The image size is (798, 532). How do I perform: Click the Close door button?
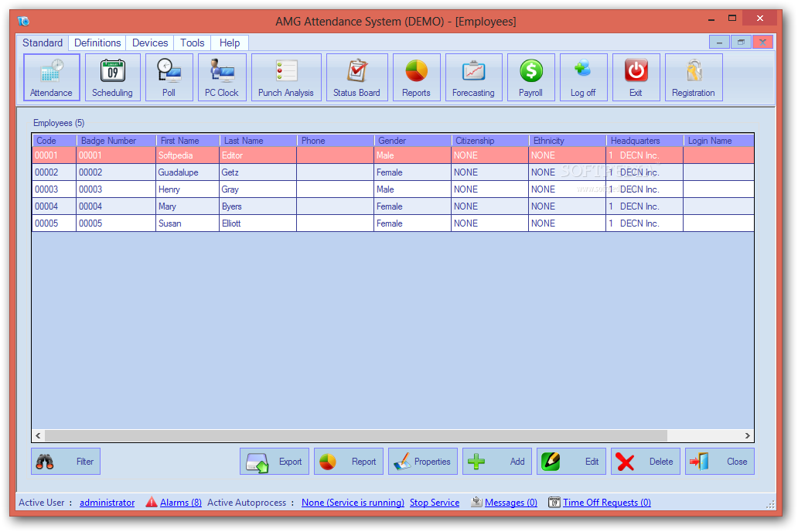click(x=720, y=461)
